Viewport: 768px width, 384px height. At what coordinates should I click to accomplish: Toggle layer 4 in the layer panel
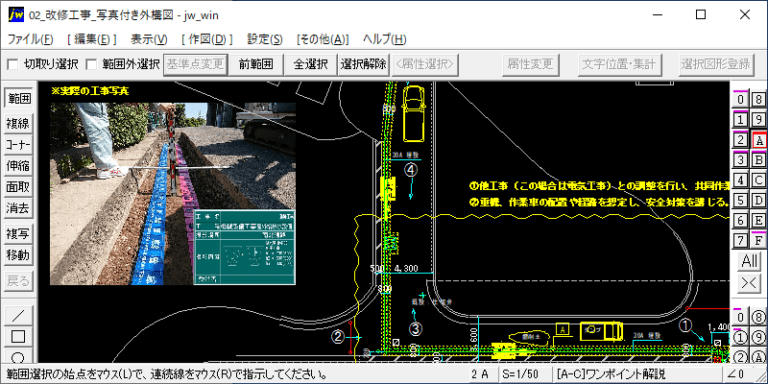741,180
